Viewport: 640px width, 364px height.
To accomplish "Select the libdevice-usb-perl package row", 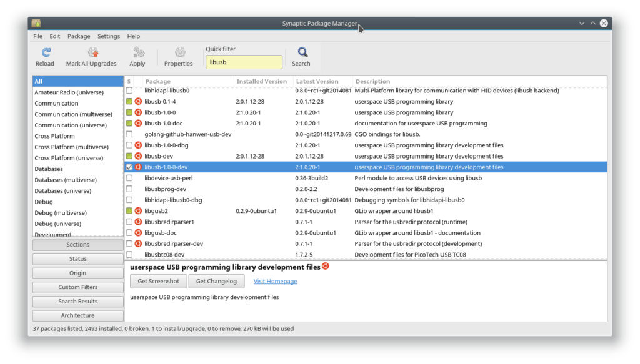I will 366,178.
